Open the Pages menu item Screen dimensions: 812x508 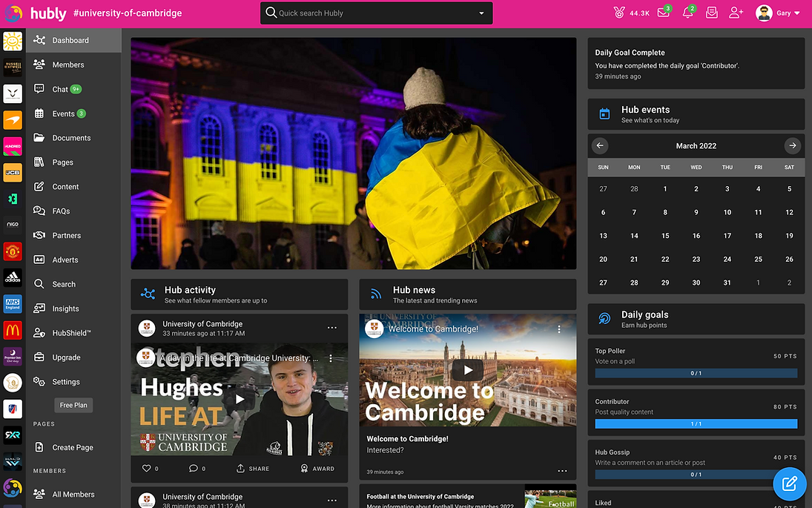73,162
